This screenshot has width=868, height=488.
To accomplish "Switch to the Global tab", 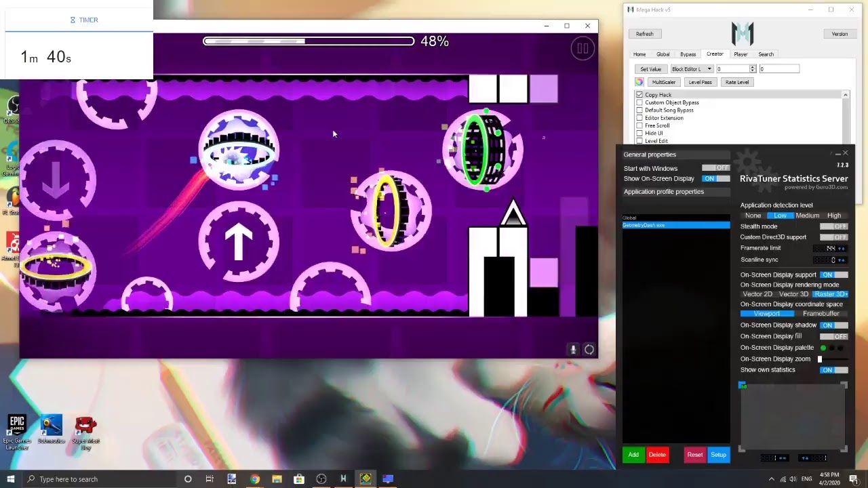I will coord(663,54).
